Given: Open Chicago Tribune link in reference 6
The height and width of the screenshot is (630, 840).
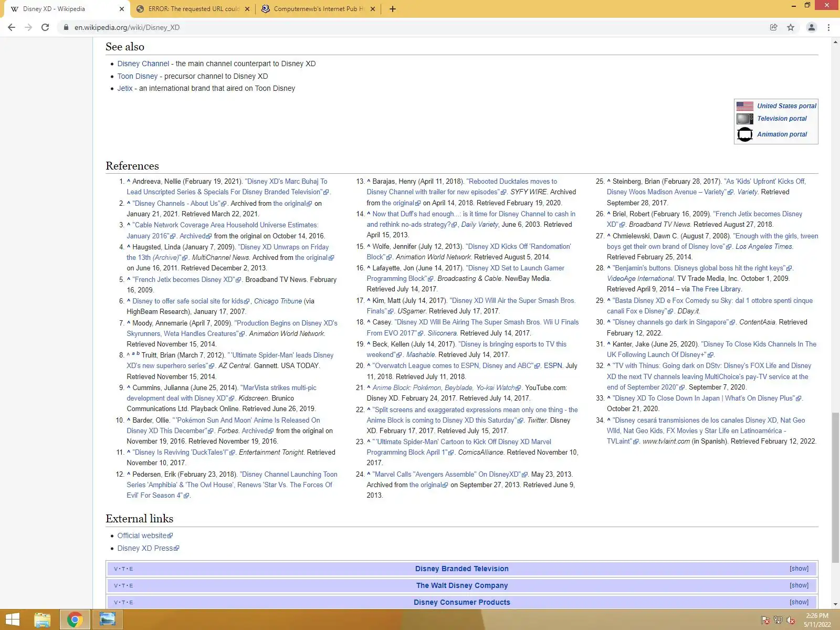Looking at the screenshot, I should tap(278, 301).
